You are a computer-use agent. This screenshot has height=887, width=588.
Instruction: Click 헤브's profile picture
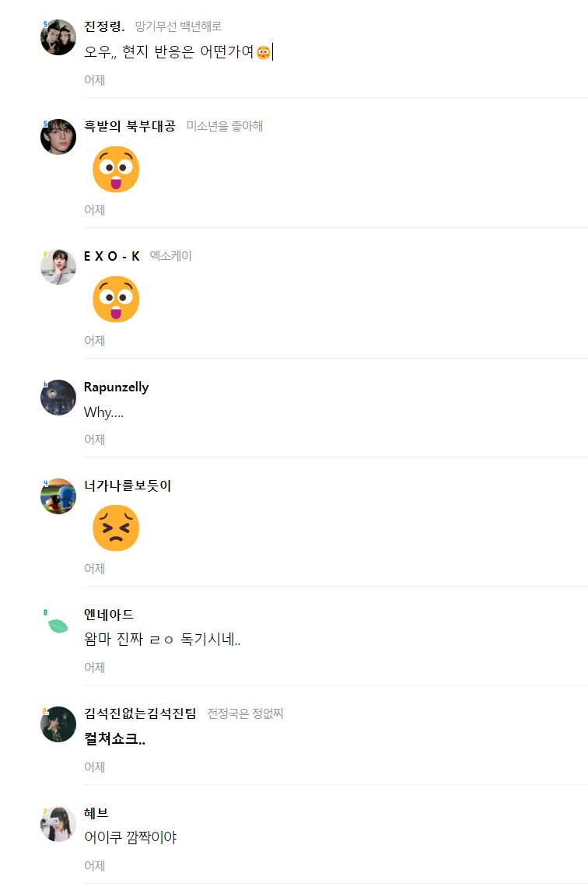(58, 824)
